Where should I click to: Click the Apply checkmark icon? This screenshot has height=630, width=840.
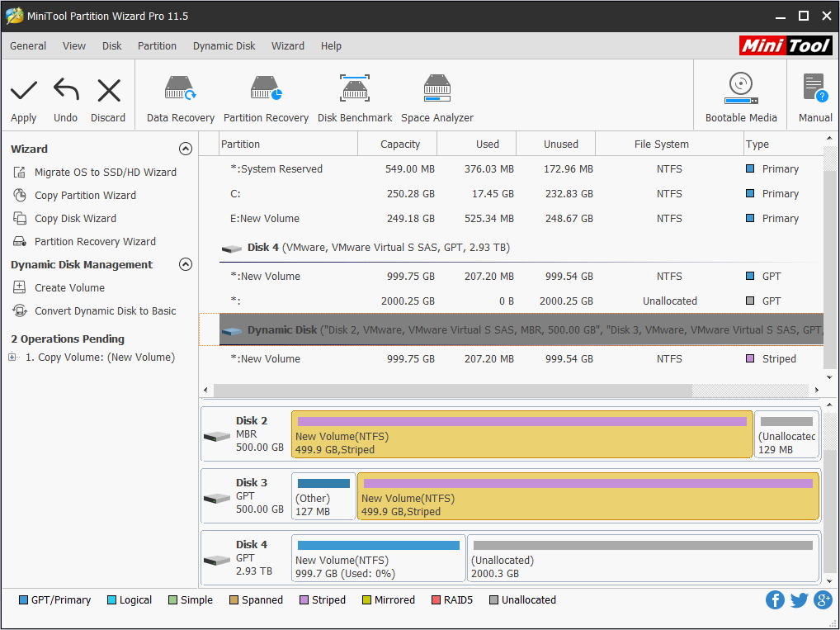point(24,90)
